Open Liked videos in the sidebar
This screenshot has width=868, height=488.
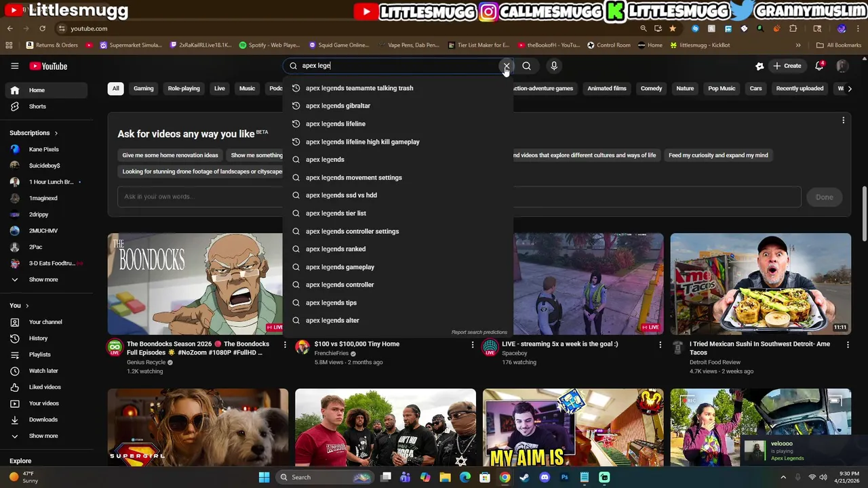pyautogui.click(x=46, y=387)
